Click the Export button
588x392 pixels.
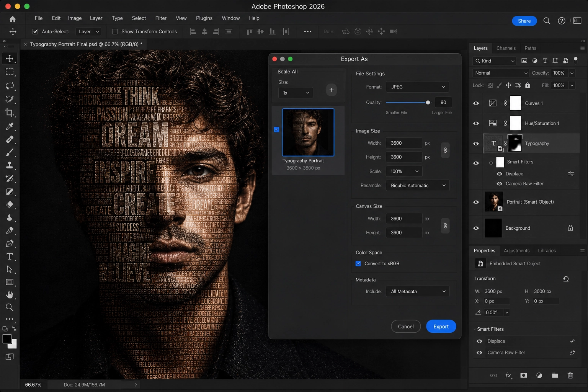(441, 327)
